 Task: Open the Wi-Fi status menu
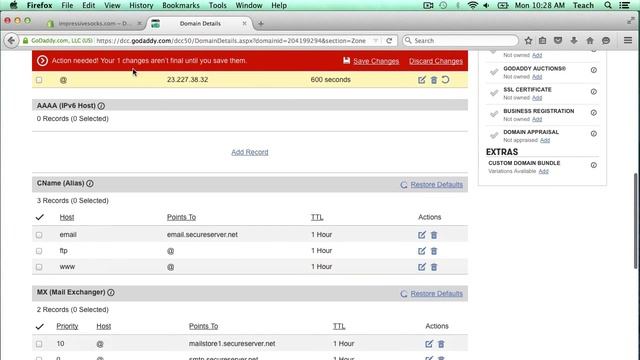(473, 5)
